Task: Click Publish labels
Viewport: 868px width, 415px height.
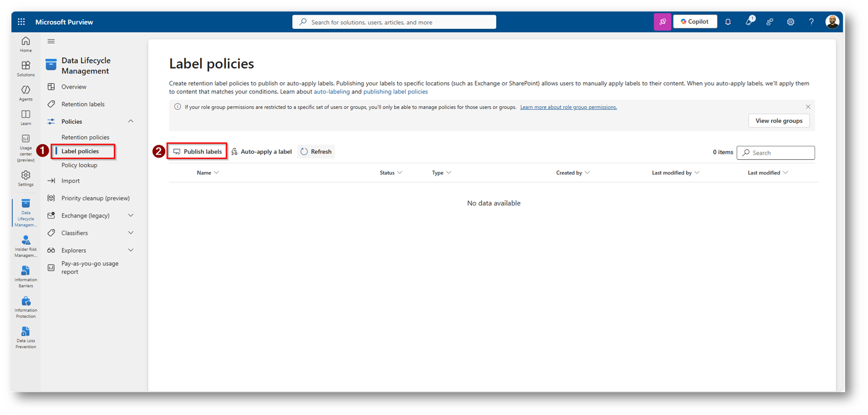Action: (x=197, y=152)
